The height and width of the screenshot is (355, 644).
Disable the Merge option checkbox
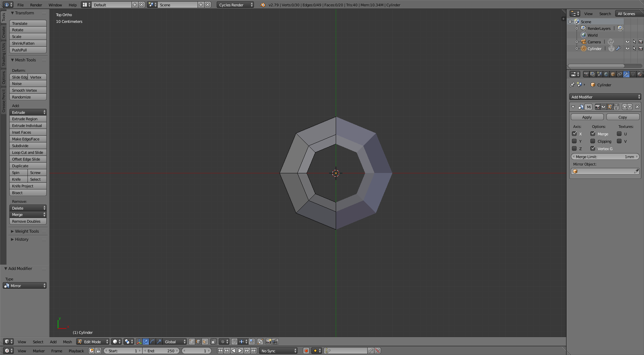point(593,134)
